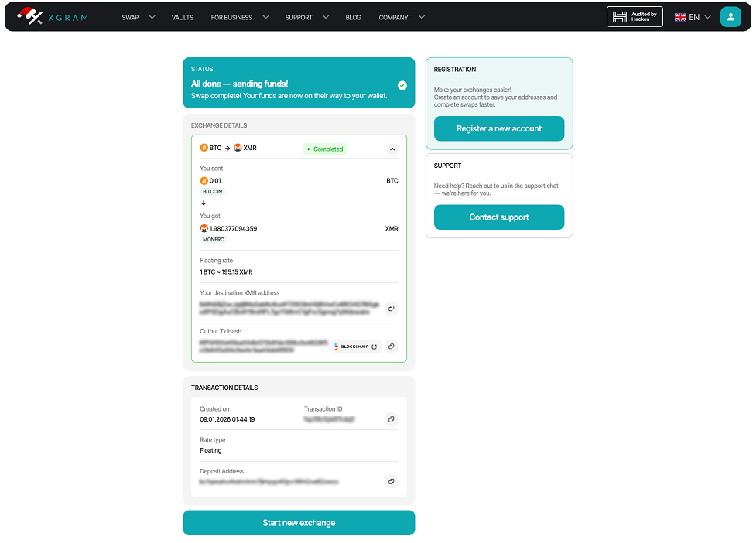Copy the output Tx hash
The image size is (756, 543).
pos(392,347)
